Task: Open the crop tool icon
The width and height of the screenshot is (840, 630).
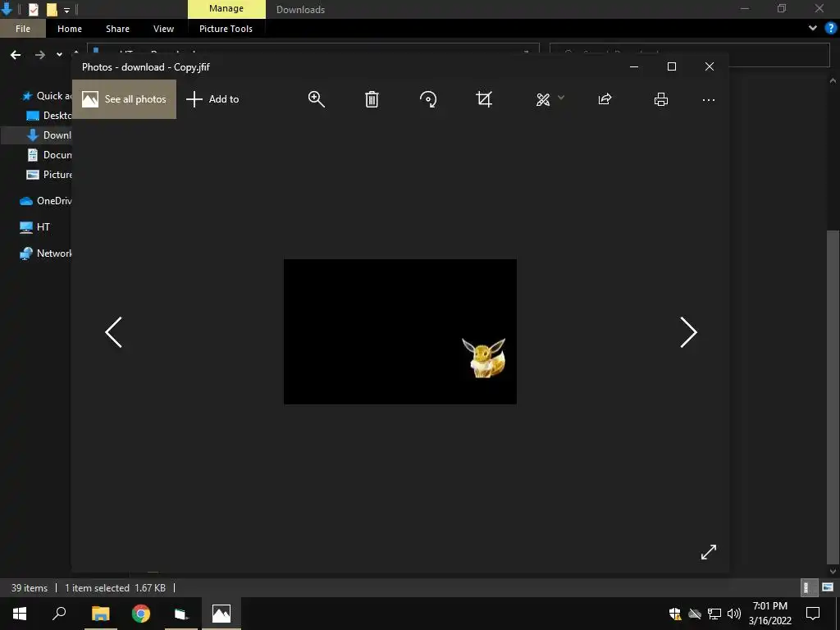Action: click(484, 99)
